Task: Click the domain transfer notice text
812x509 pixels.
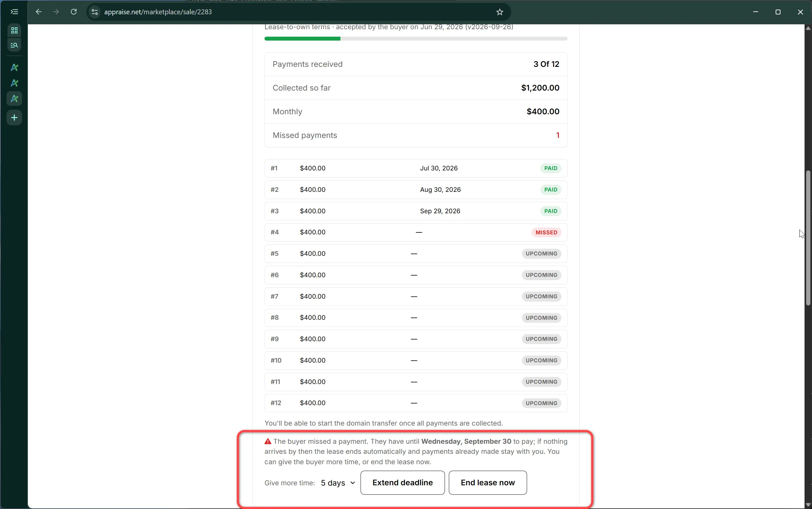Action: point(383,423)
